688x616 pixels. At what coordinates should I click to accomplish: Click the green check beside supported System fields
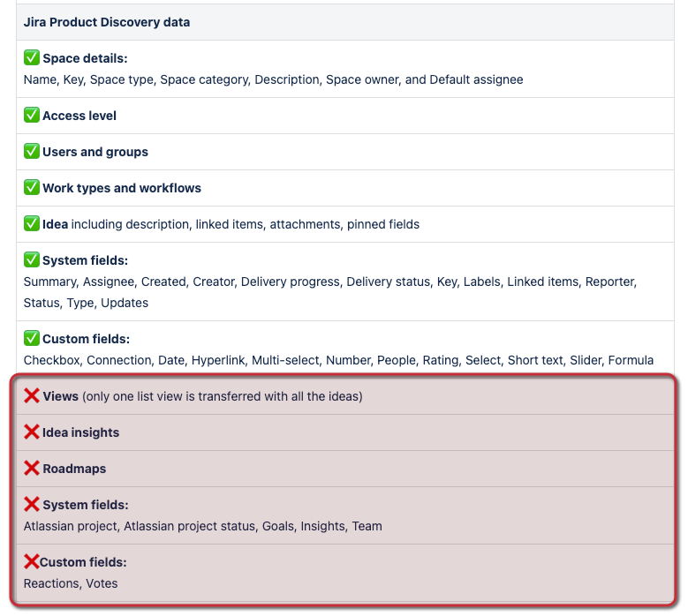tap(32, 259)
